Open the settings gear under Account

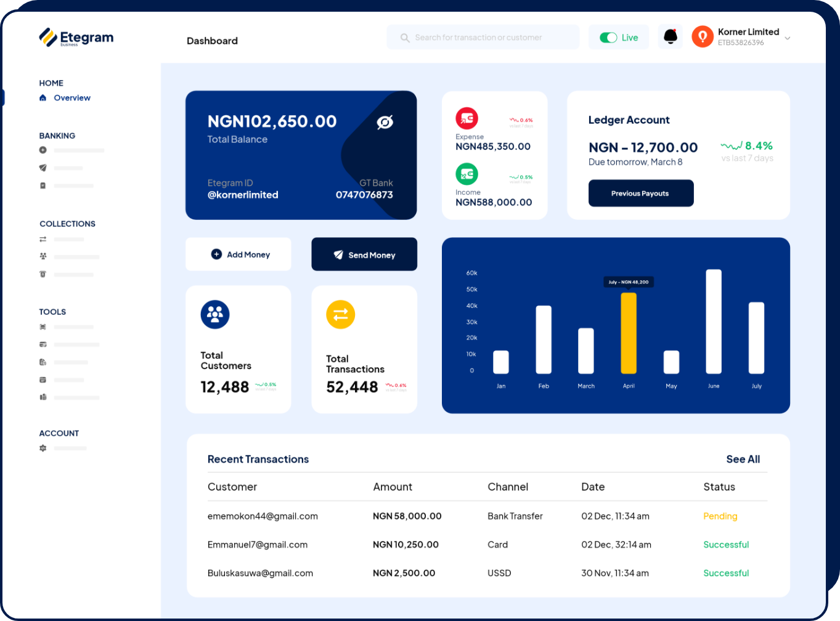43,448
